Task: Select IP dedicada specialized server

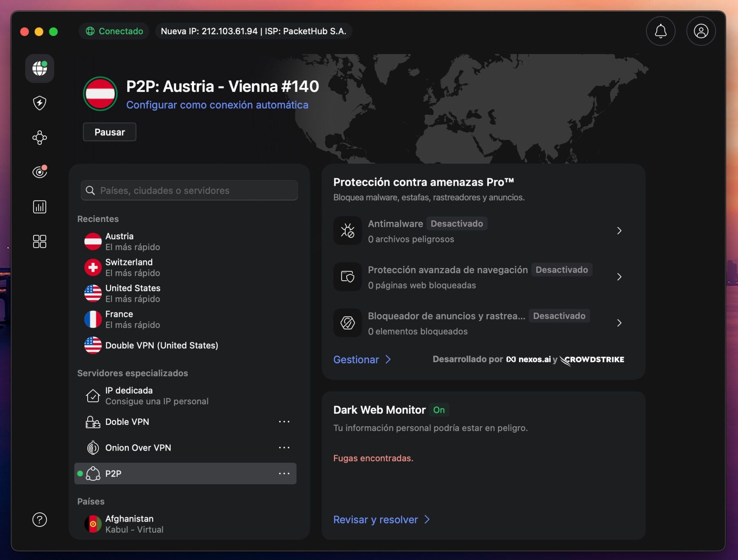Action: (x=185, y=396)
